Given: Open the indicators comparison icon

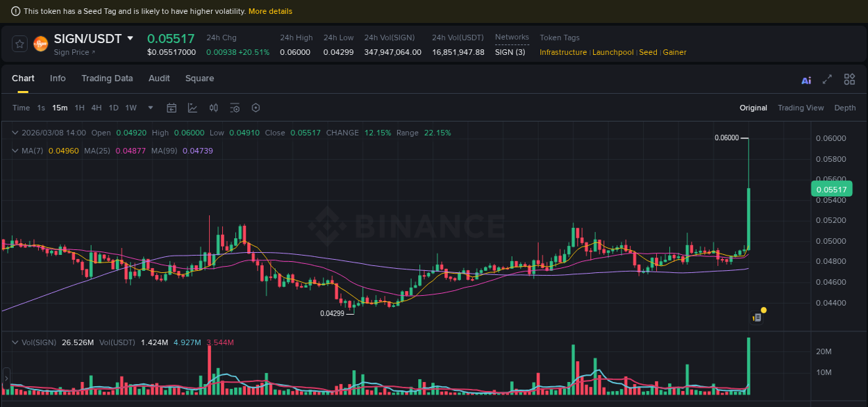Looking at the screenshot, I should pyautogui.click(x=213, y=108).
